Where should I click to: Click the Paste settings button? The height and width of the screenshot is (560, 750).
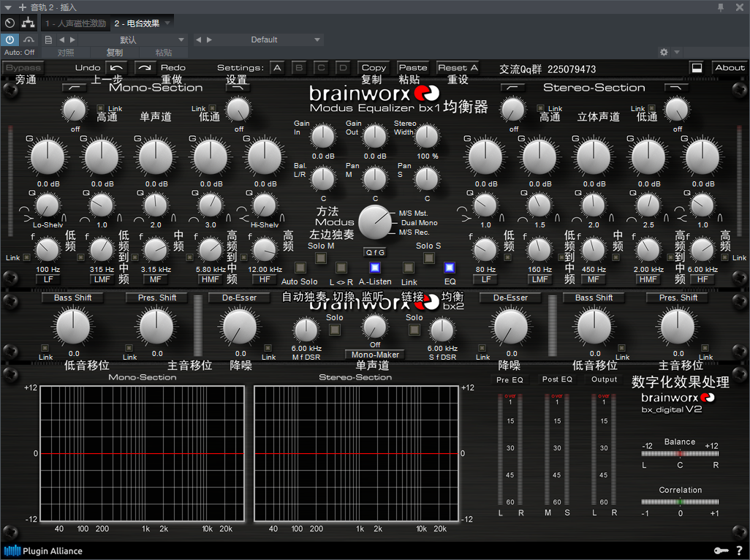point(413,68)
